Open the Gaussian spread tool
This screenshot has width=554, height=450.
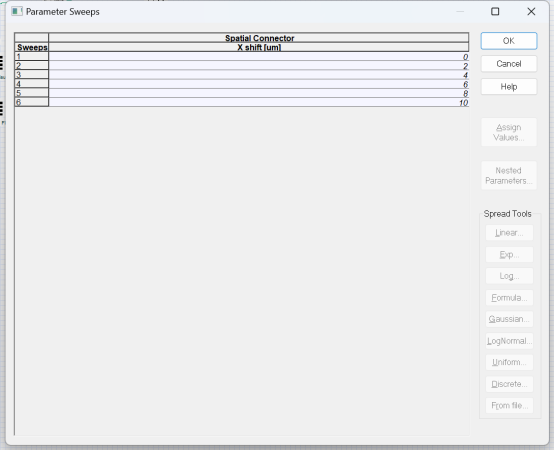(509, 319)
